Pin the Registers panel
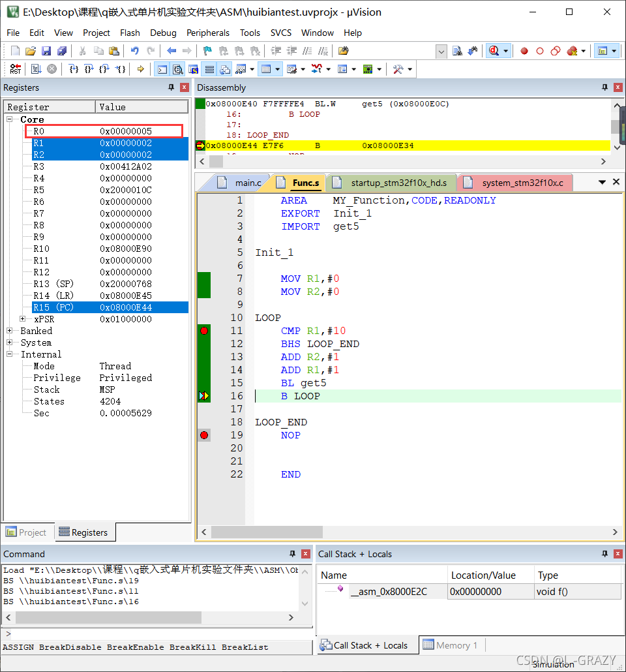This screenshot has height=672, width=626. [x=171, y=87]
